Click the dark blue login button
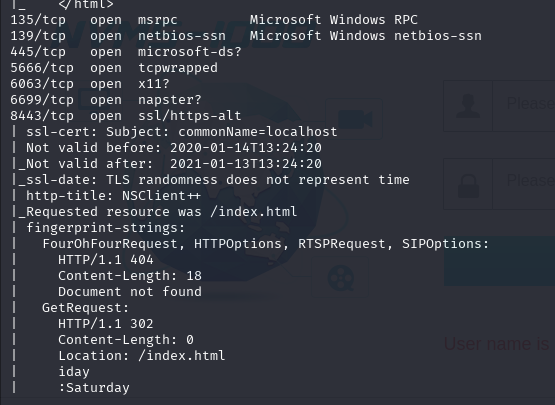 (x=499, y=261)
